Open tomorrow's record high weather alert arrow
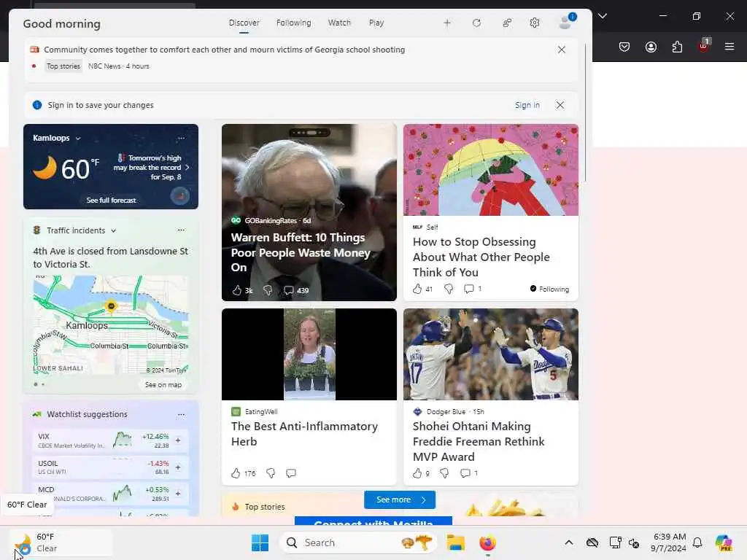Viewport: 747px width, 560px height. click(187, 168)
